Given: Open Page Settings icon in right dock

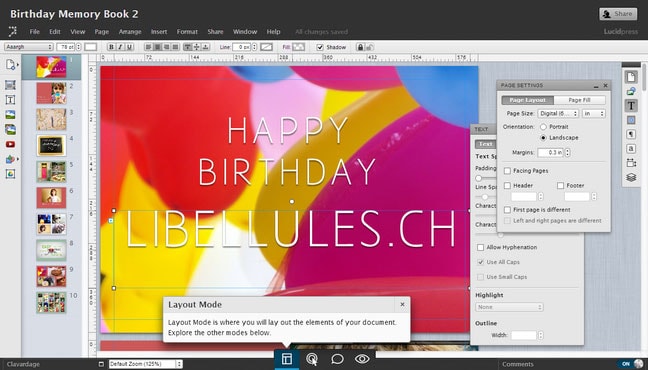Looking at the screenshot, I should (x=631, y=77).
